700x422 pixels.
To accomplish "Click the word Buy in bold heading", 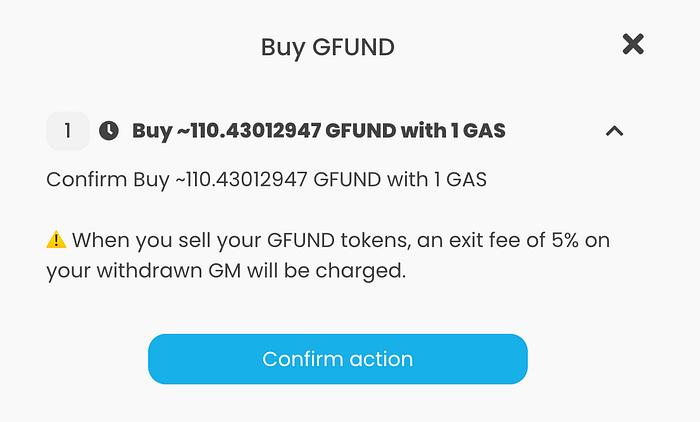I will pyautogui.click(x=151, y=131).
